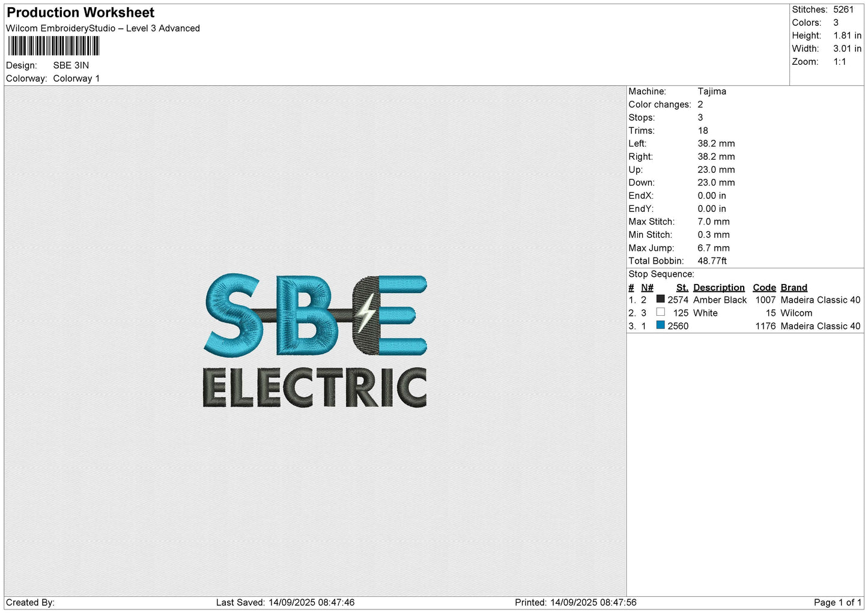
Task: Click the total bobbin value '48.77ft'
Action: pos(712,261)
